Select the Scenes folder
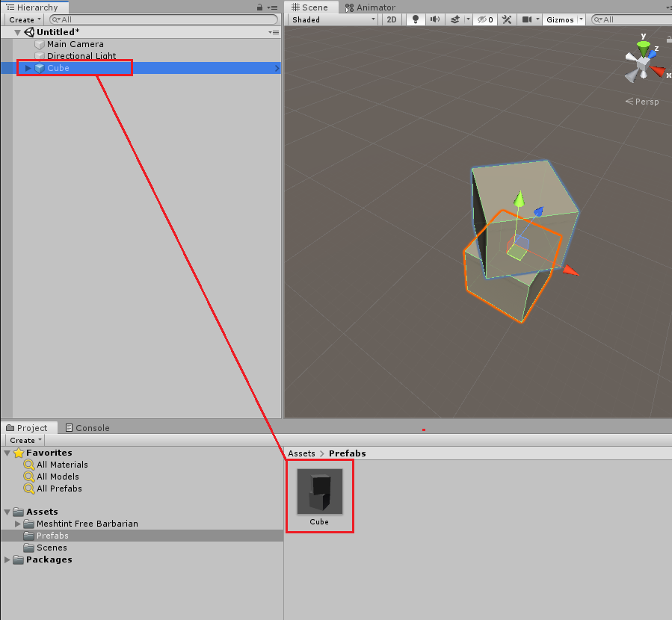This screenshot has width=672, height=620. [x=52, y=548]
